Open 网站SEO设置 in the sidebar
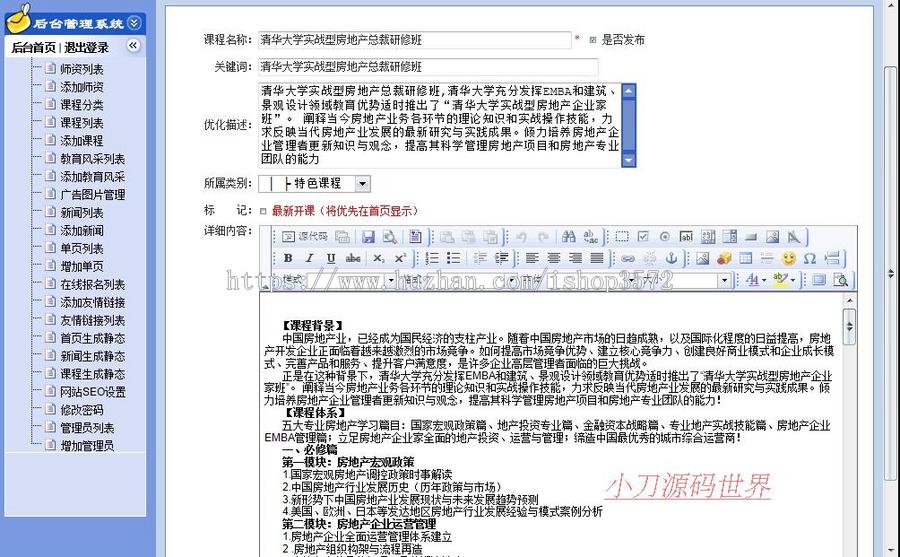The image size is (900, 557). (92, 392)
